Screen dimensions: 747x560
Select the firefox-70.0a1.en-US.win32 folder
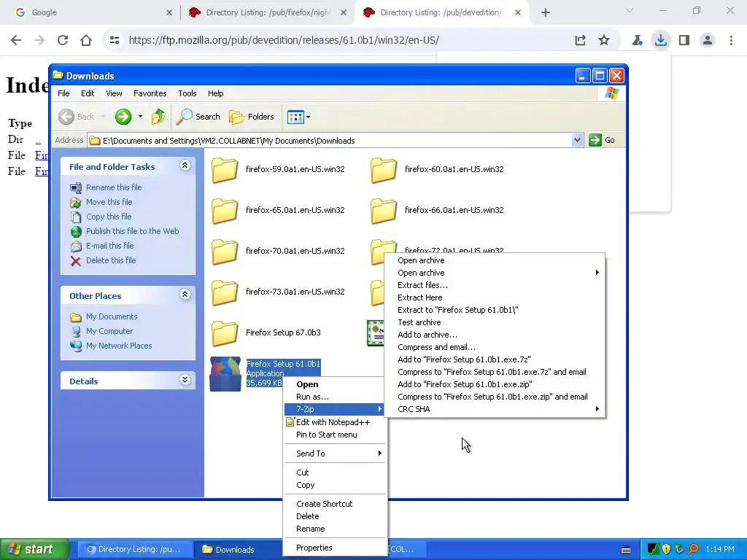click(278, 252)
